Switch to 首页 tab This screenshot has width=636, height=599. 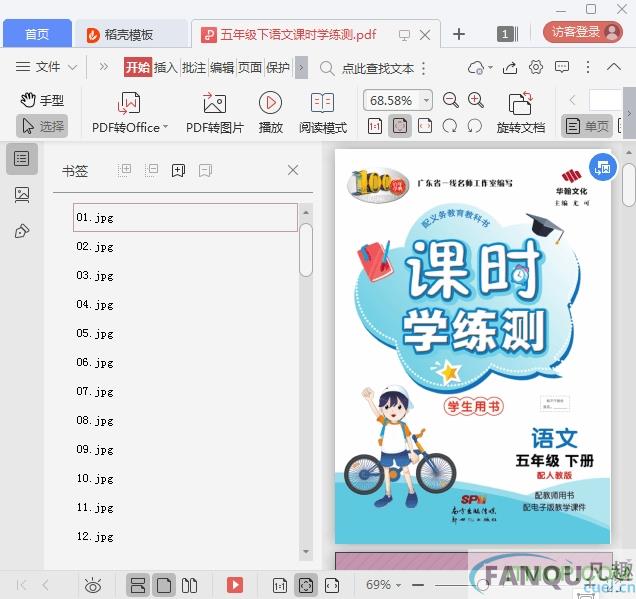tap(37, 34)
